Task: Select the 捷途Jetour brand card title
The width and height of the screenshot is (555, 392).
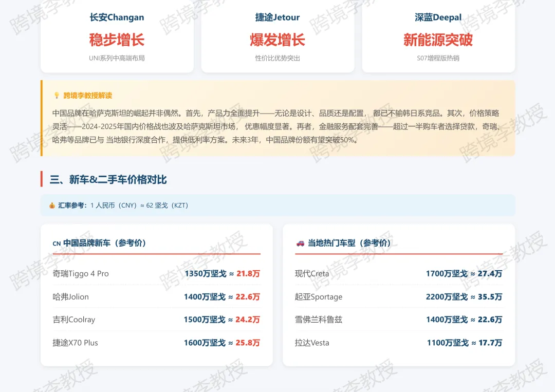Action: (277, 17)
